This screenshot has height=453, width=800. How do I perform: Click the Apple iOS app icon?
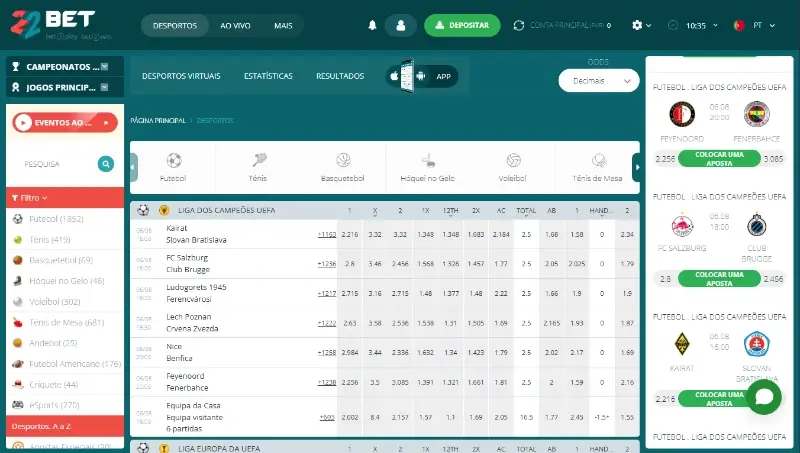[394, 77]
